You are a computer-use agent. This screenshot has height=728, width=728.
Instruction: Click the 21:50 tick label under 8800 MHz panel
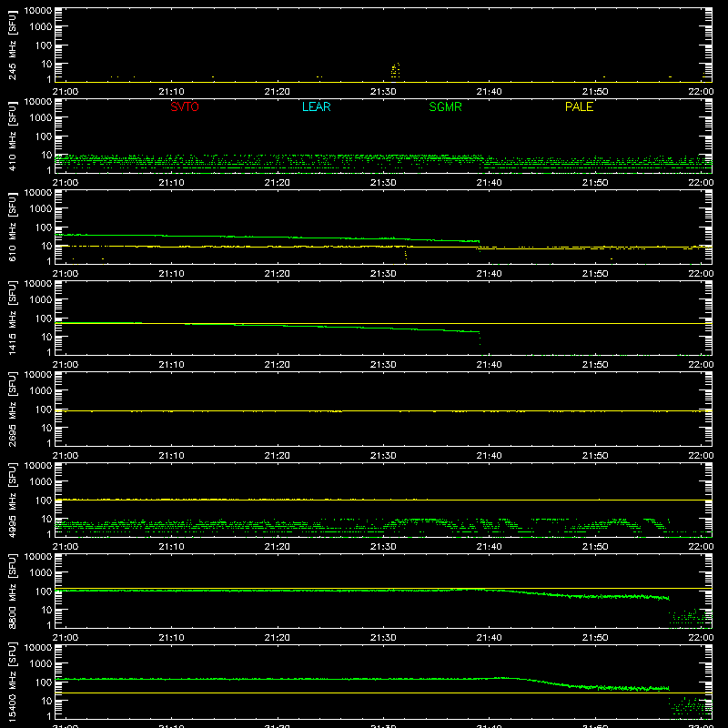click(595, 638)
